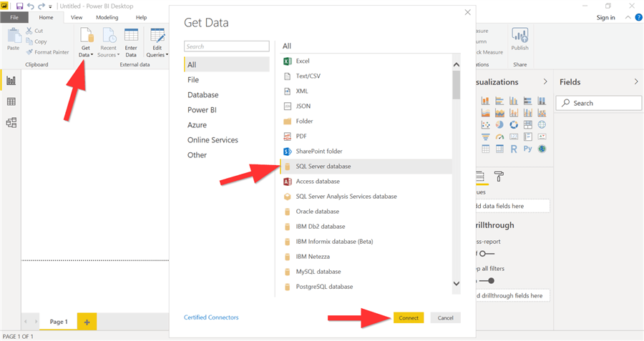Select the Page 1 tab
644x341 pixels.
[x=59, y=322]
